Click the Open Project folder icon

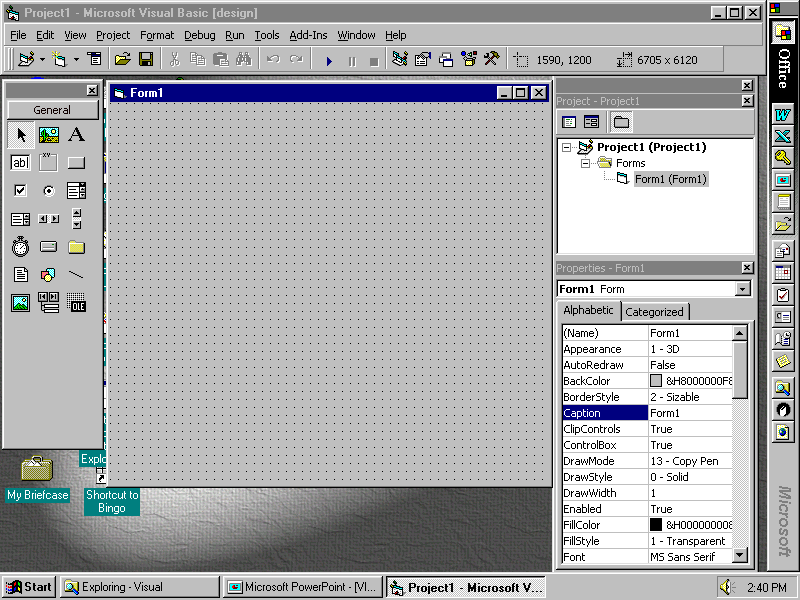[122, 60]
